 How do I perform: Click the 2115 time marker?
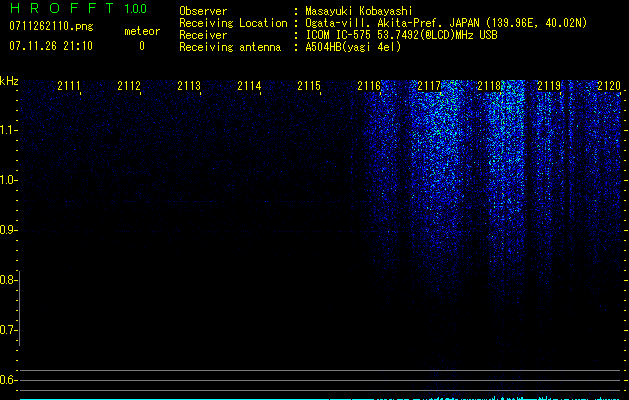click(309, 85)
